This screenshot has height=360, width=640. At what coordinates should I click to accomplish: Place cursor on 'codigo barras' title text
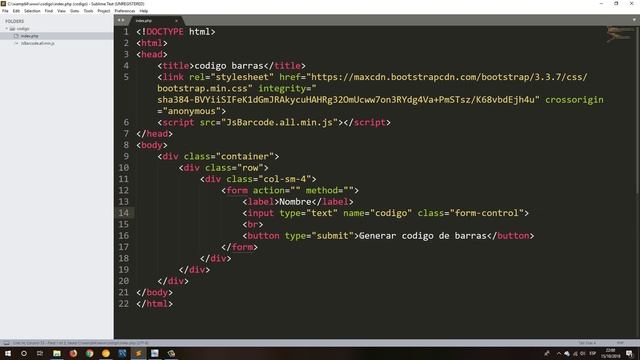[229, 65]
